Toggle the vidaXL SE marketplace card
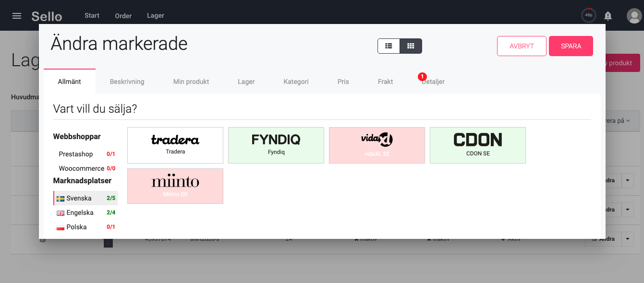Screen dimensions: 644x283 [377, 145]
